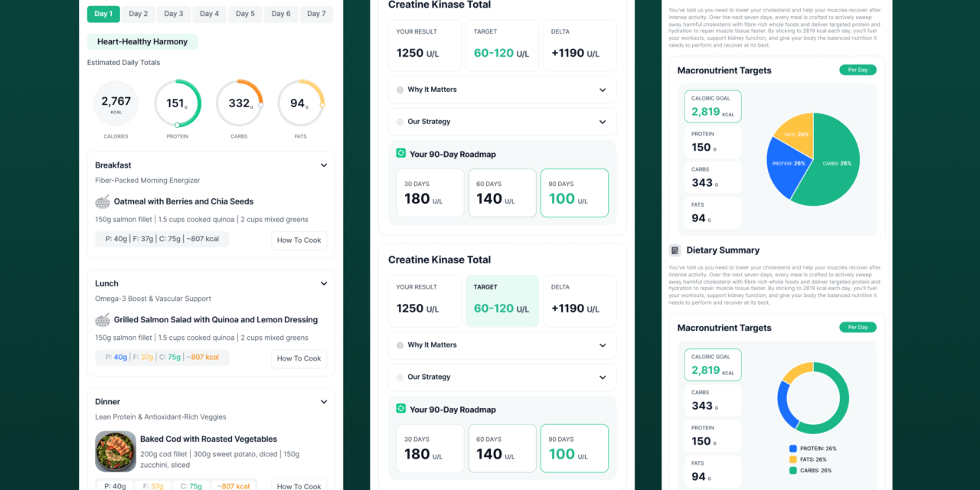Click the Dietary Summary notes icon
980x490 pixels.
click(675, 250)
